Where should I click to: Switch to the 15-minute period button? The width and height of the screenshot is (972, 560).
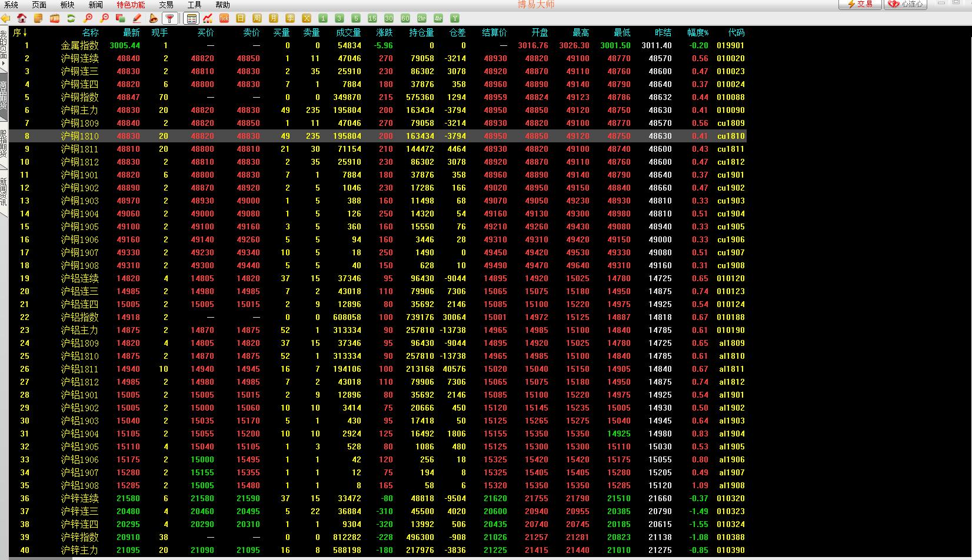coord(372,18)
